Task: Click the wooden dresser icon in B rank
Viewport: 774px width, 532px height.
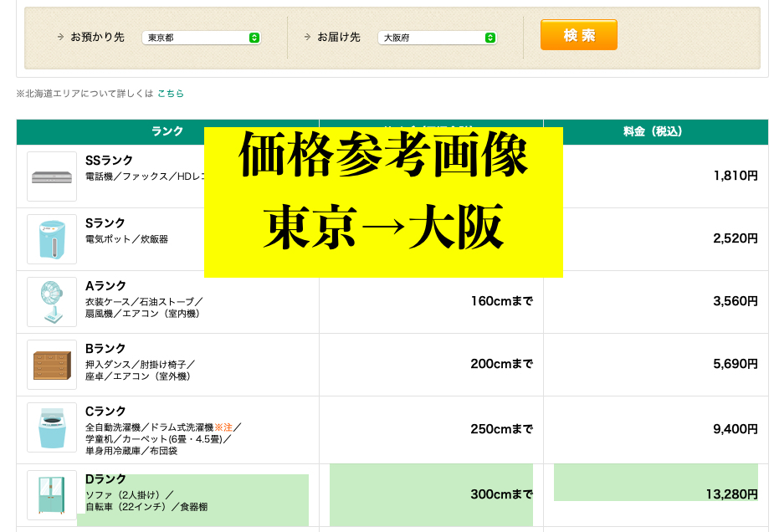Action: [x=52, y=365]
